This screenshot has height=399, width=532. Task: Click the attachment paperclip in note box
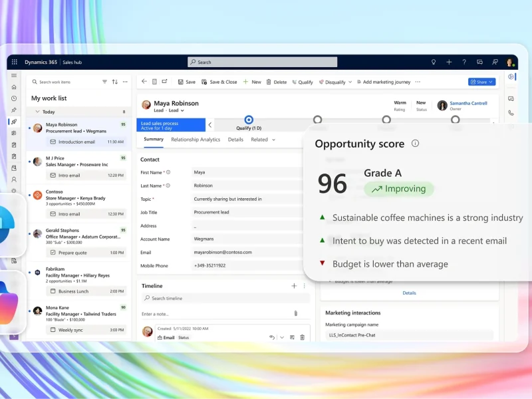296,313
